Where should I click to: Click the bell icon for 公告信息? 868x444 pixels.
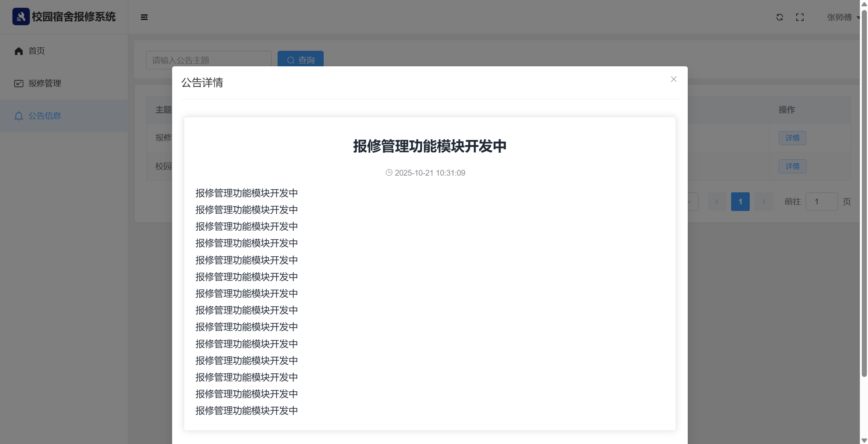19,116
